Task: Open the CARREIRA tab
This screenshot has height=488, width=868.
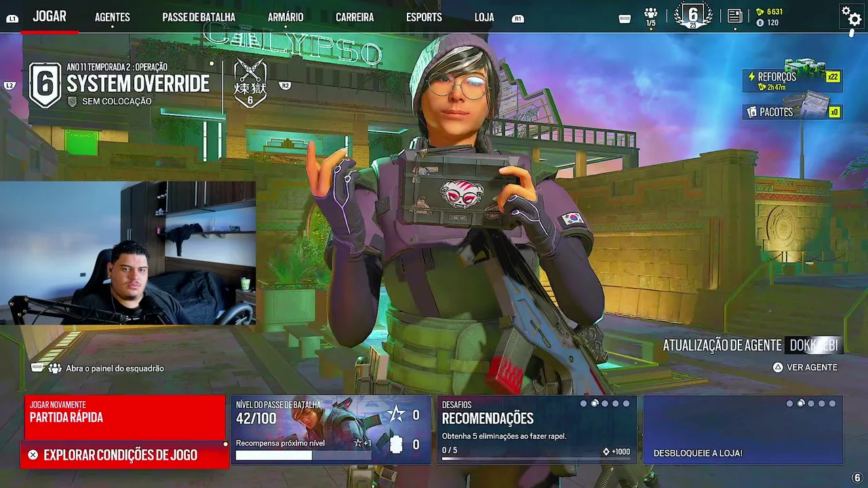Action: (x=355, y=18)
